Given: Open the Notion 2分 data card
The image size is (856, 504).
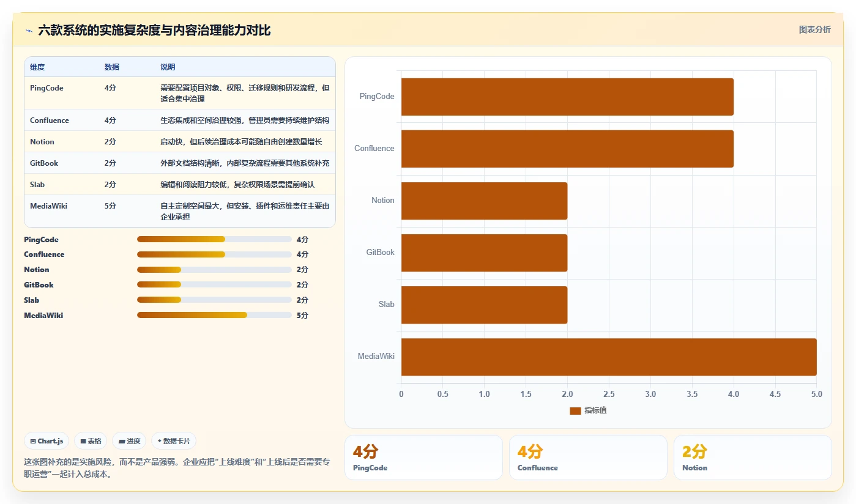Looking at the screenshot, I should coord(753,458).
